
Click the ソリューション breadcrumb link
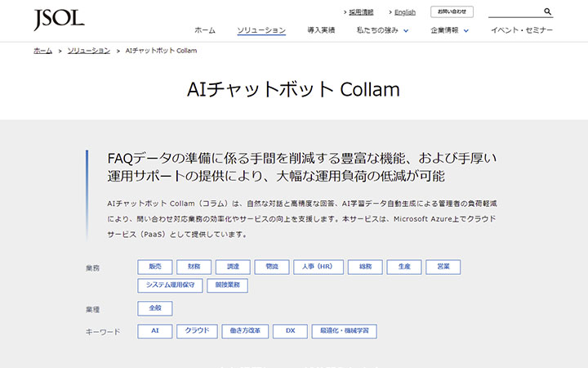coord(89,51)
